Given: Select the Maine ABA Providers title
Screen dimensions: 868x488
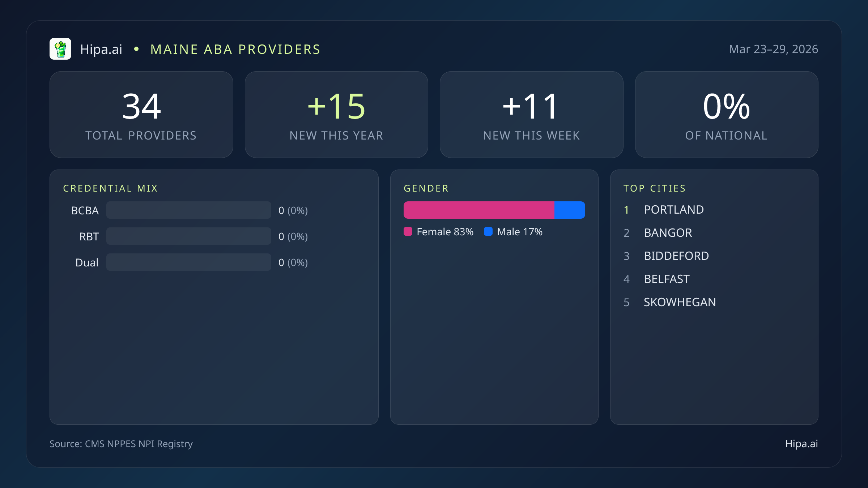Looking at the screenshot, I should [x=235, y=49].
